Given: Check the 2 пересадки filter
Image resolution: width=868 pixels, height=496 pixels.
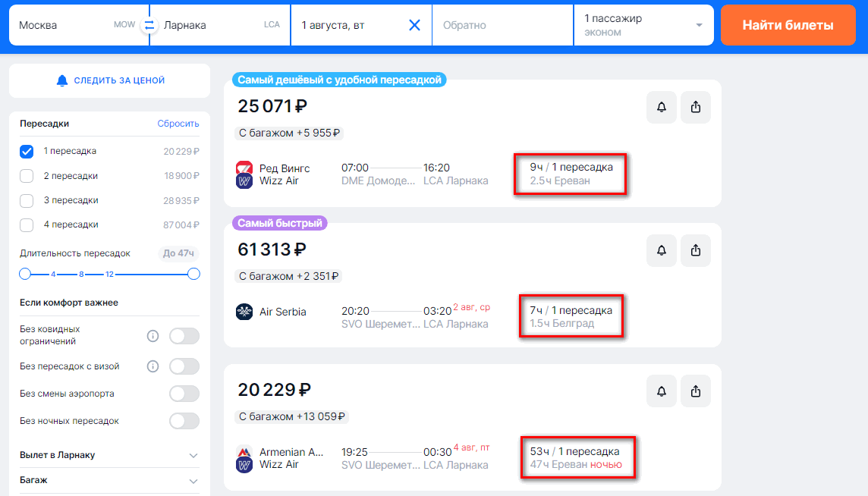Looking at the screenshot, I should click(27, 176).
